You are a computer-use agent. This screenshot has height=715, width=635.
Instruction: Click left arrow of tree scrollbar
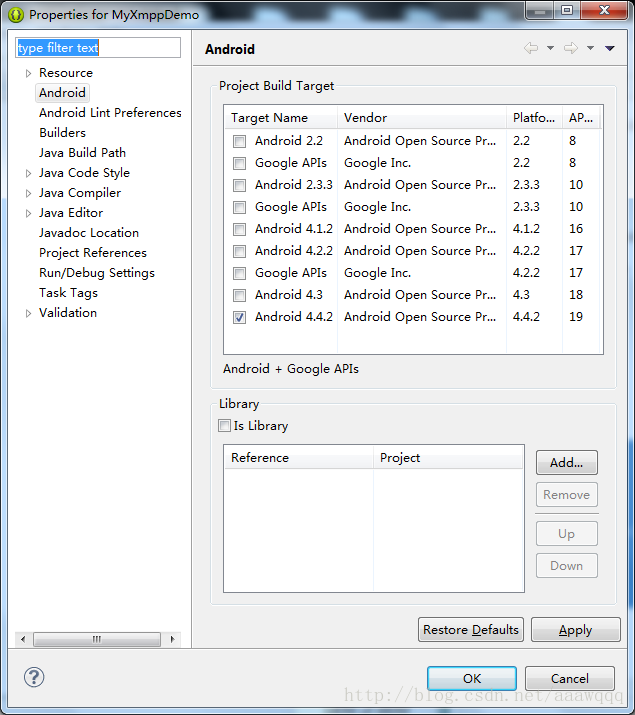[23, 639]
